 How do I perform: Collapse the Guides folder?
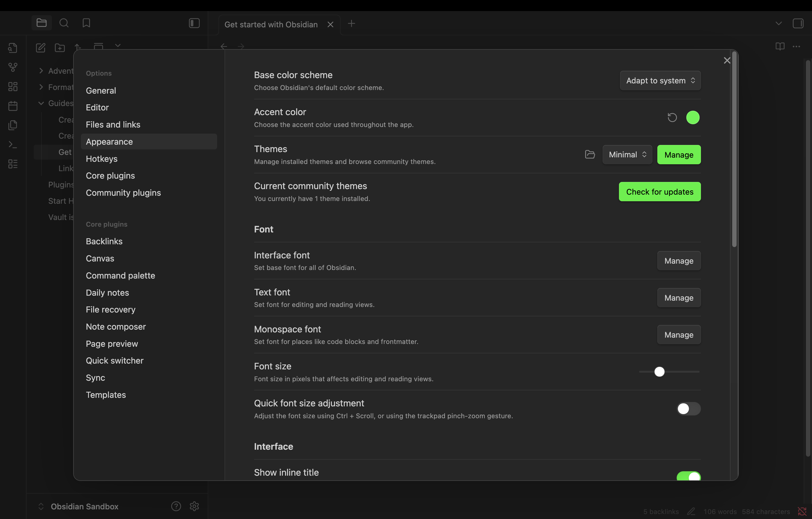pos(41,103)
